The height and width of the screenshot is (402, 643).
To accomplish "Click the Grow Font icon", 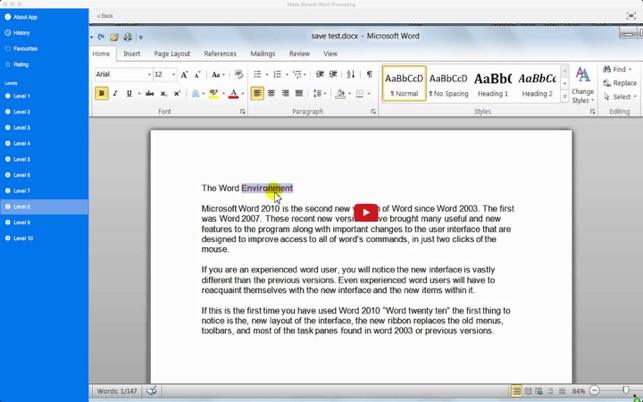I will click(185, 75).
